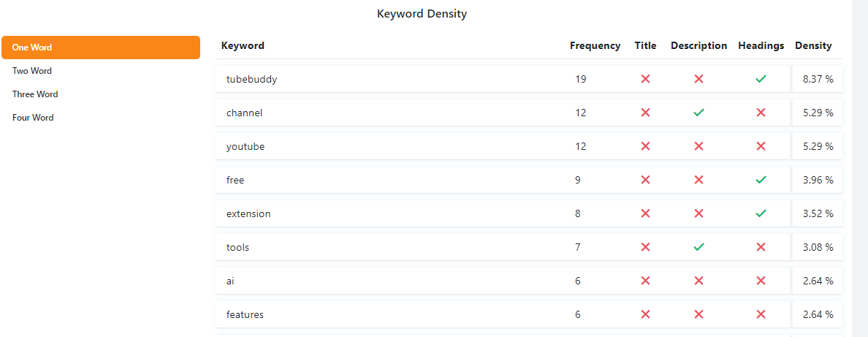Click the 3.52 % density of extension
868x337 pixels.
click(x=818, y=213)
